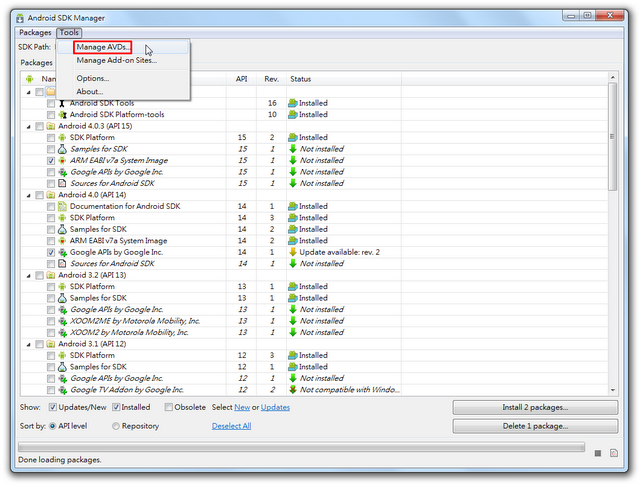The height and width of the screenshot is (484, 640).
Task: Collapse the Android 4.0.3 (API 15) group
Action: pyautogui.click(x=29, y=127)
